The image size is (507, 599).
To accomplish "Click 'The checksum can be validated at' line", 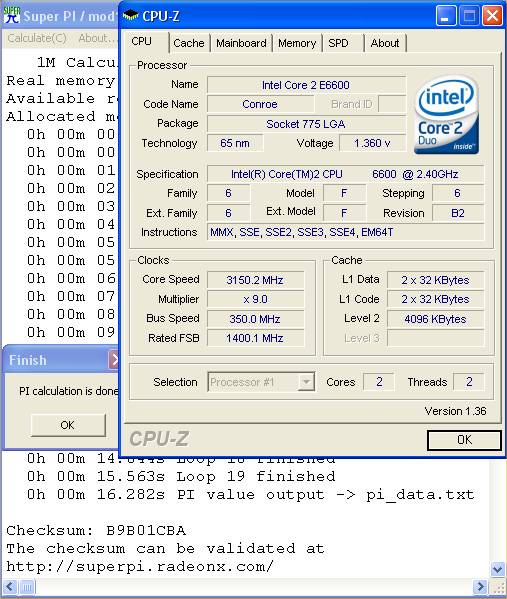I will (165, 549).
